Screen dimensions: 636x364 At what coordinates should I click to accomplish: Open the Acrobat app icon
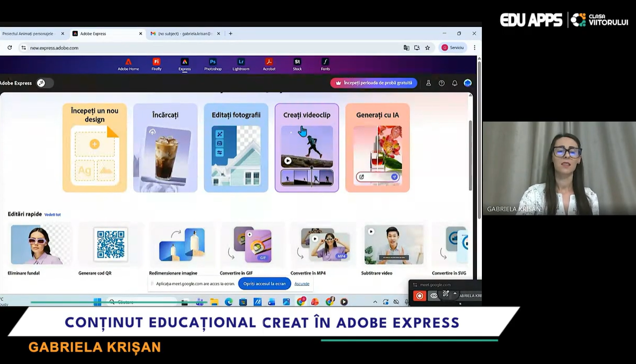(x=269, y=64)
